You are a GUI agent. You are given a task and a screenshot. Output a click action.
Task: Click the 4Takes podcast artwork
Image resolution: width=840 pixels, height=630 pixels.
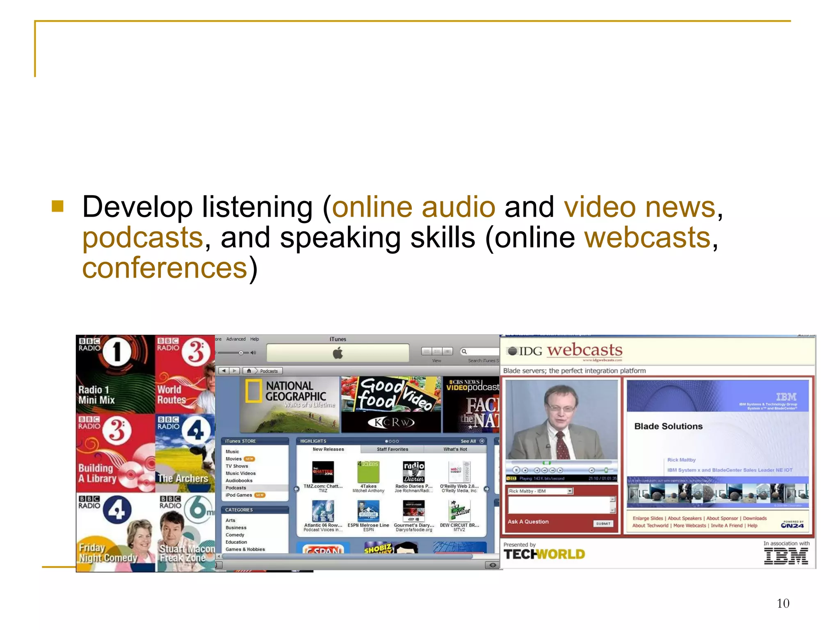tap(368, 472)
